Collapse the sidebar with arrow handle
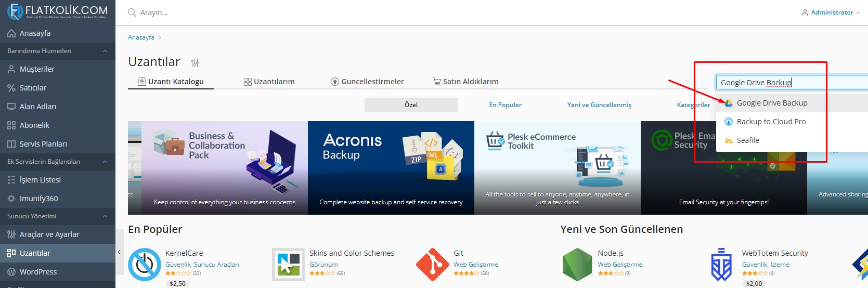868x288 pixels. coord(119,253)
